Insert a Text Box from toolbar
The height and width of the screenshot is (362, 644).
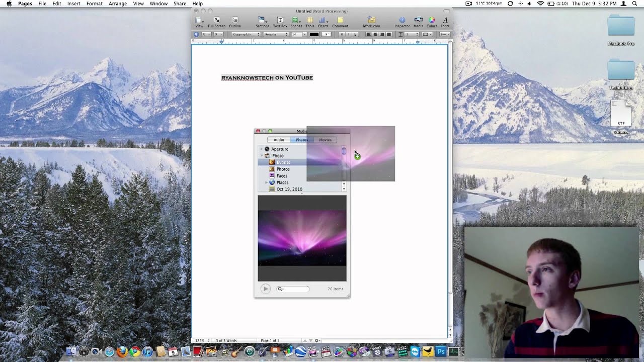coord(280,22)
